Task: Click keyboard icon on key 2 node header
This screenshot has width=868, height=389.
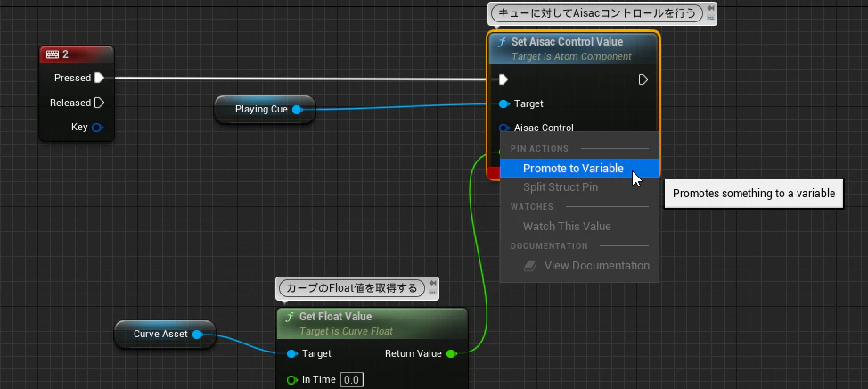Action: coord(53,54)
